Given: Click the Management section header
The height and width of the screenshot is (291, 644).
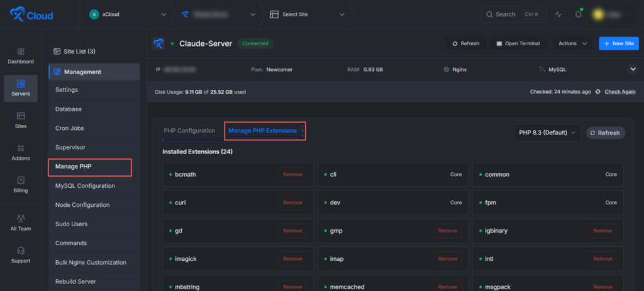Looking at the screenshot, I should click(x=94, y=72).
